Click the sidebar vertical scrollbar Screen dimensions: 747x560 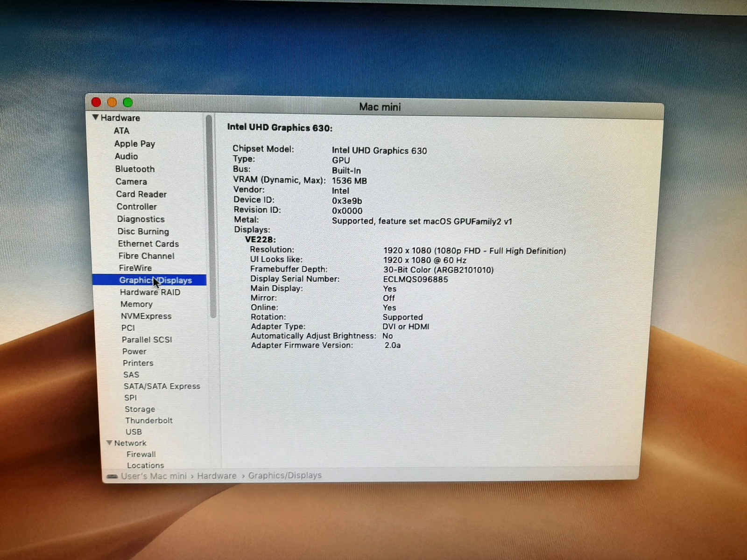click(211, 217)
